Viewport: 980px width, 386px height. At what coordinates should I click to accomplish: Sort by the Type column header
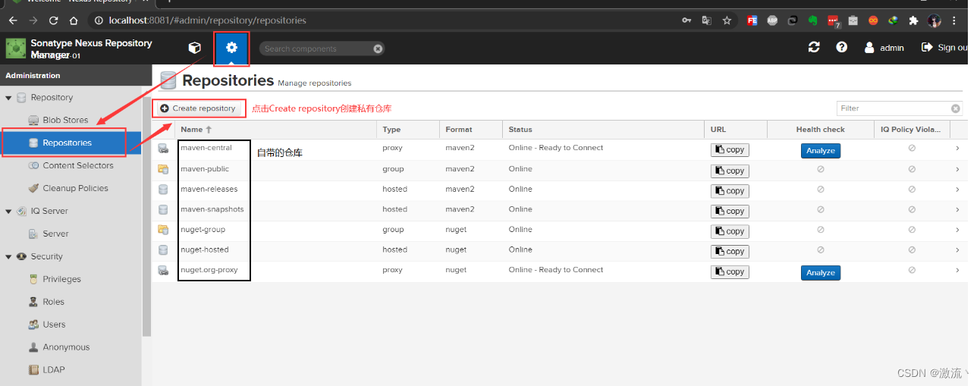point(408,130)
